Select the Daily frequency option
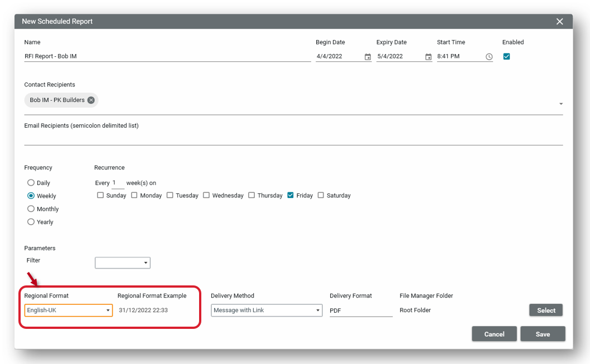Viewport: 590px width, 364px height. (x=31, y=183)
